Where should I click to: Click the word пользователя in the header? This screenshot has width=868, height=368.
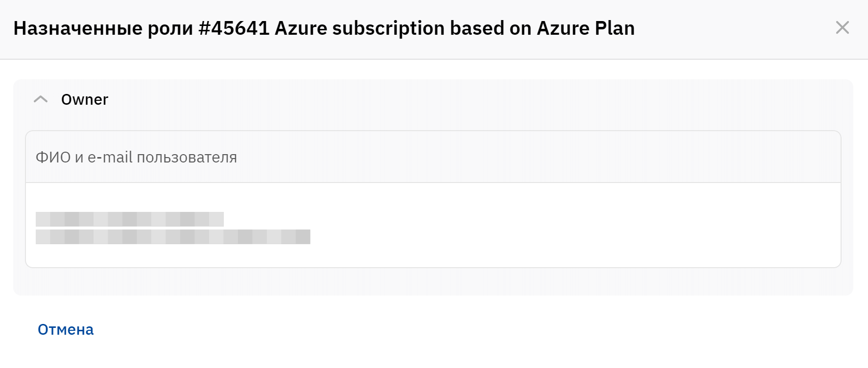click(187, 157)
